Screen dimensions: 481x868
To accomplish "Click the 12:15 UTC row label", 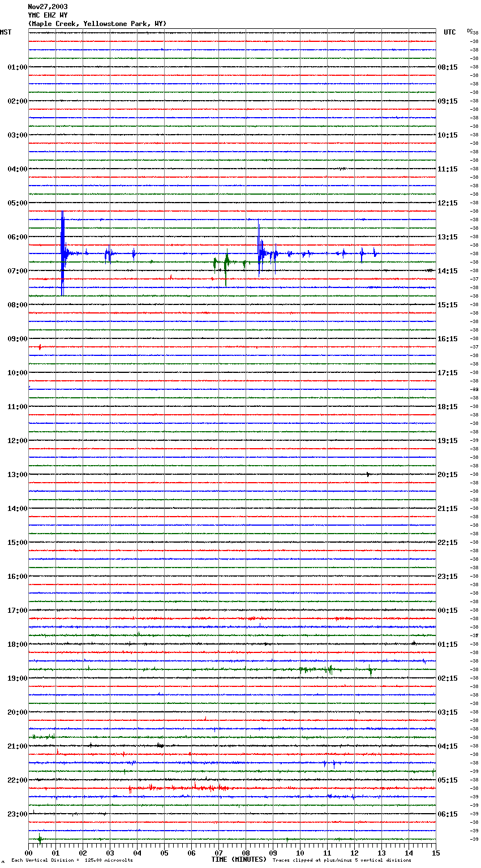I will tap(448, 203).
